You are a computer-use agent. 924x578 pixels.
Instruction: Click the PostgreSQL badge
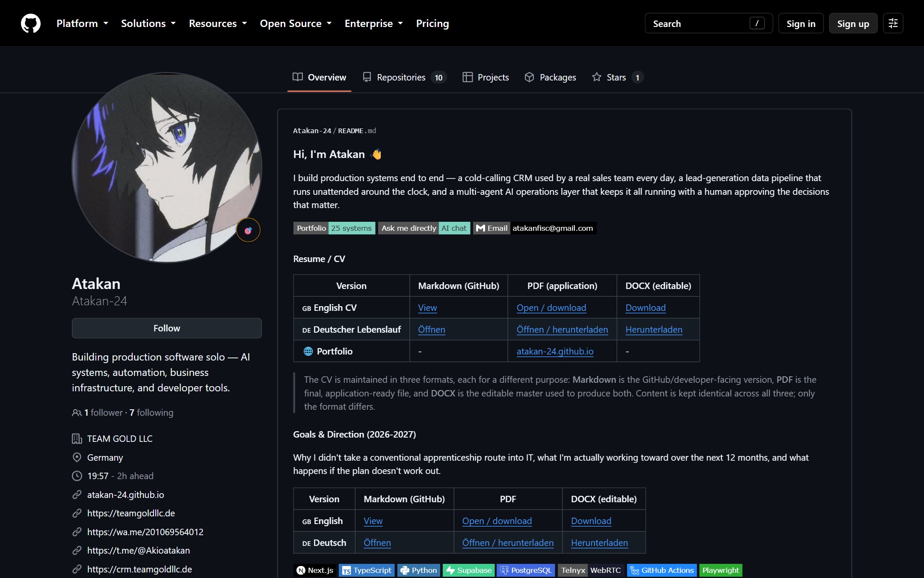tap(526, 570)
